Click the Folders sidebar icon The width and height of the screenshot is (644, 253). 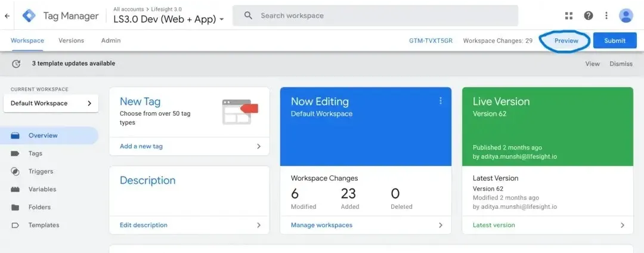[x=15, y=208]
